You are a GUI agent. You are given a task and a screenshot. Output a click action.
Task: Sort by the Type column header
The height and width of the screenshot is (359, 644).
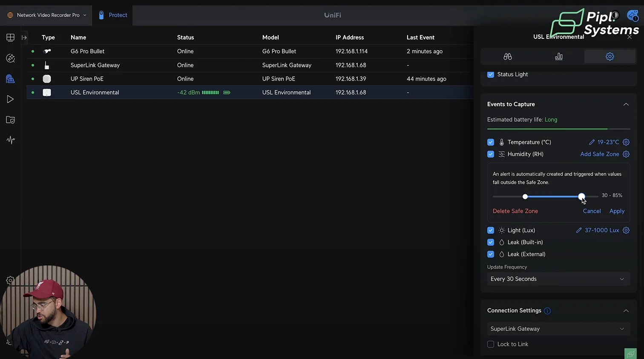pos(48,38)
